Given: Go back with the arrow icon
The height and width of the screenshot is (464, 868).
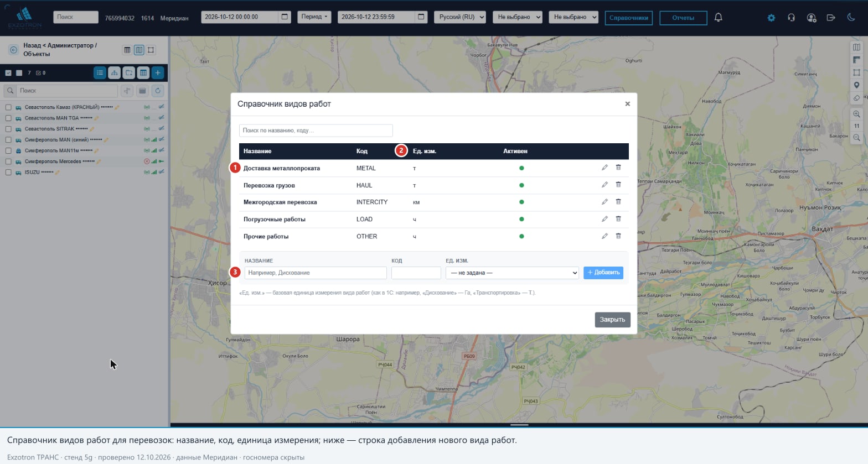Looking at the screenshot, I should pos(13,50).
